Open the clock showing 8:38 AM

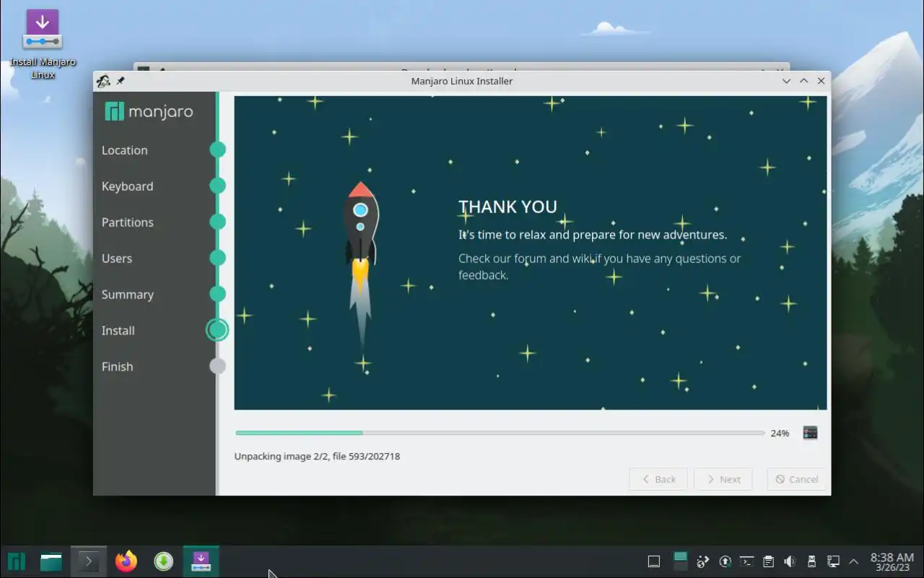892,561
